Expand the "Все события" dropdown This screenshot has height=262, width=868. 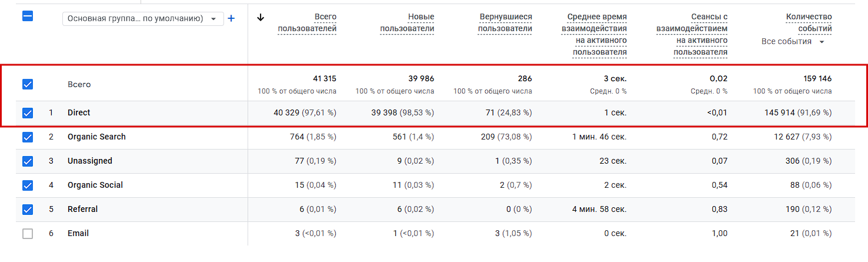pos(793,42)
